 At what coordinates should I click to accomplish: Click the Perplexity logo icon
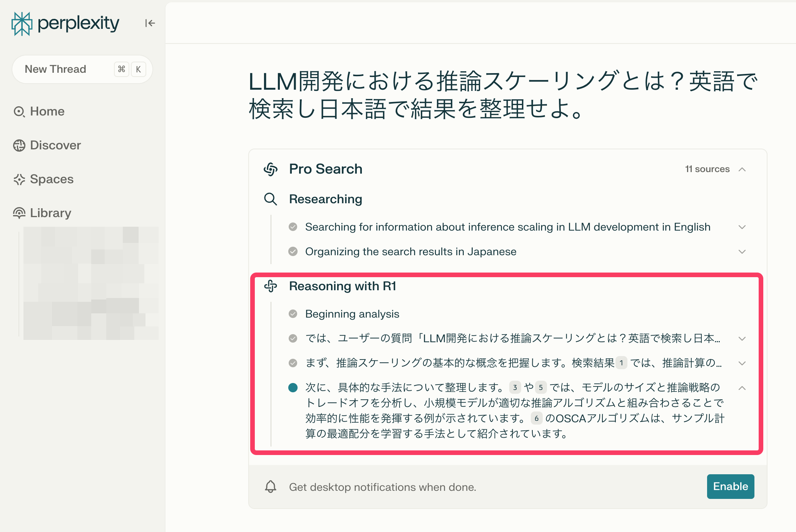[22, 23]
